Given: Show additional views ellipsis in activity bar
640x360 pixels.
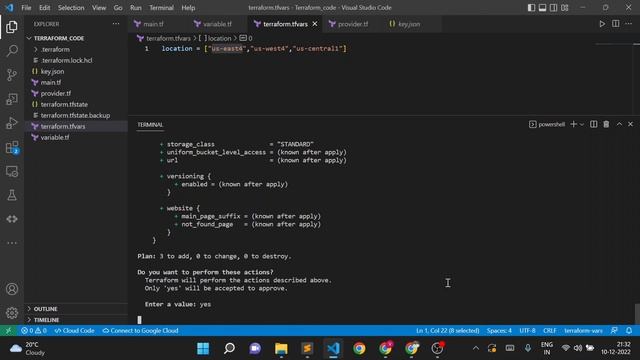Looking at the screenshot, I should coord(12,243).
